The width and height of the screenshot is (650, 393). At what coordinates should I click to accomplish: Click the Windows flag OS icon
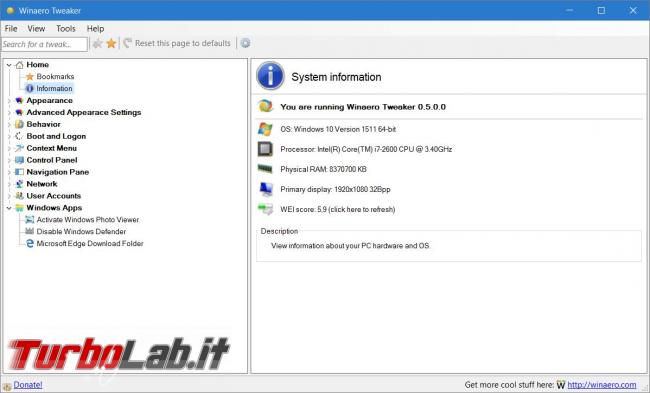click(x=265, y=129)
